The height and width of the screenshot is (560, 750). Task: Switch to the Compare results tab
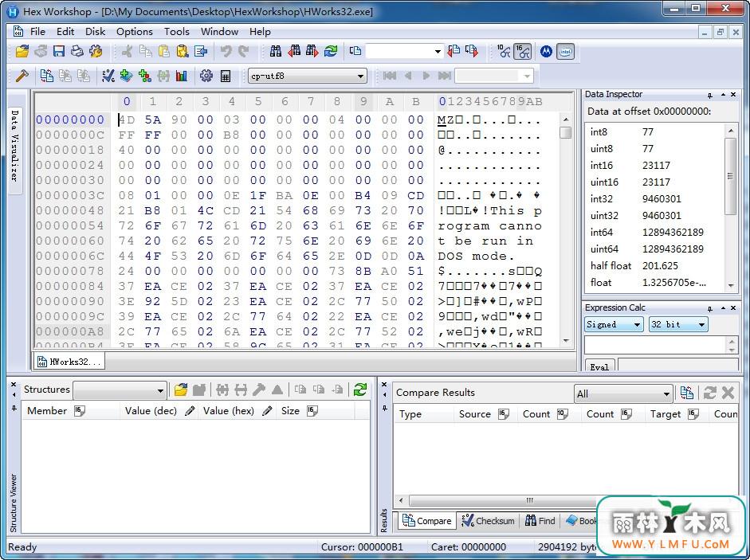tap(426, 521)
